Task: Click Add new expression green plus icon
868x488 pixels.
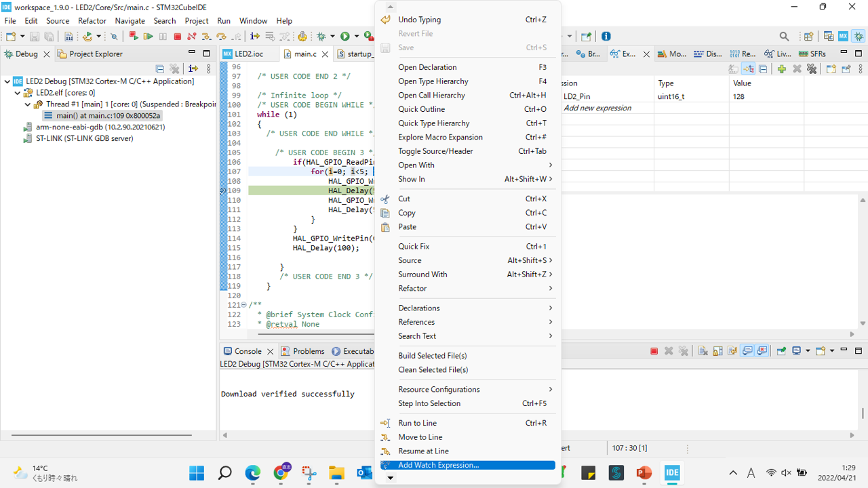Action: point(782,68)
